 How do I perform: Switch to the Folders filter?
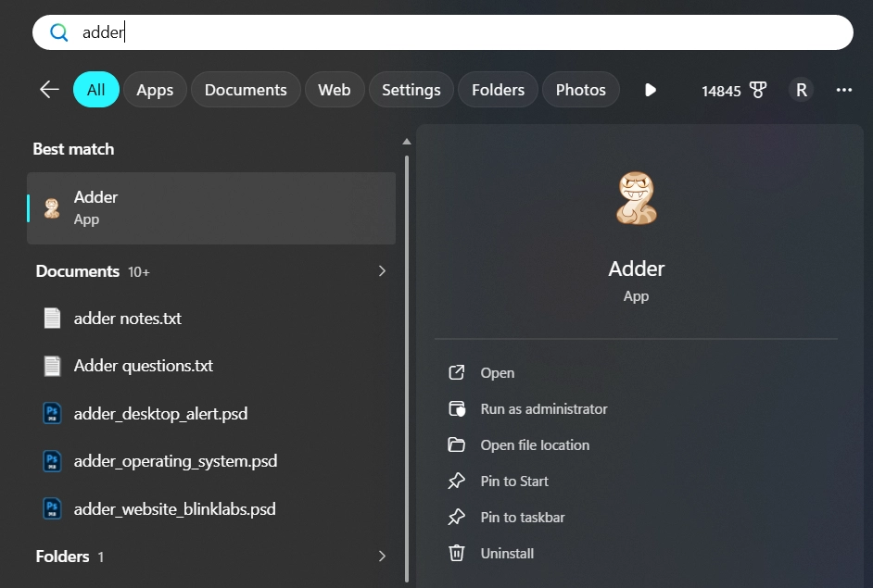tap(498, 90)
